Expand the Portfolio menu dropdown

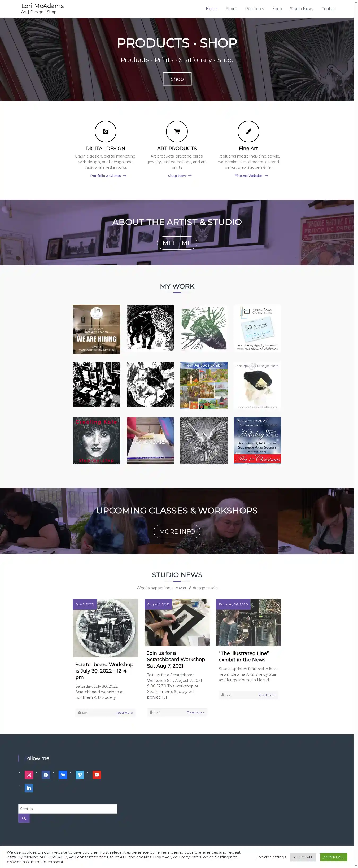pos(255,9)
